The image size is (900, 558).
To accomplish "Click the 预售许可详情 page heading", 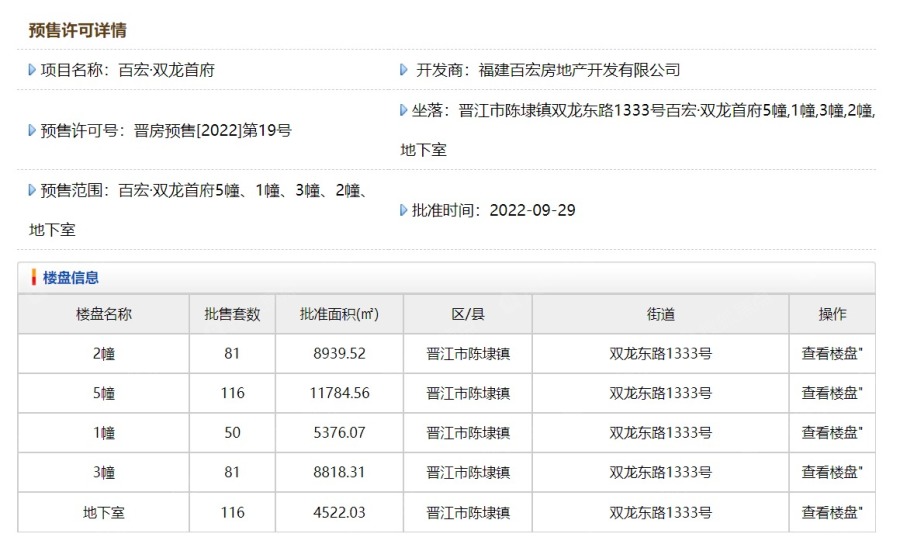I will pos(77,30).
